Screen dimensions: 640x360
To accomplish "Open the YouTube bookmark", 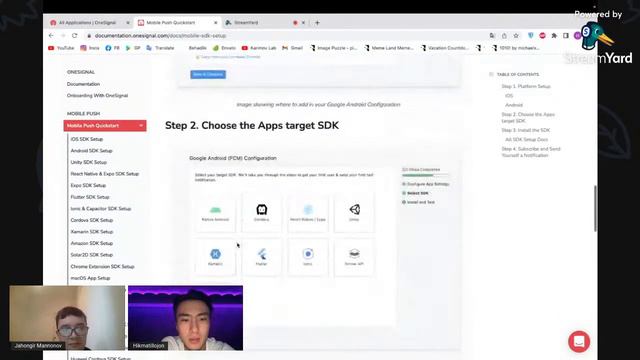I will pyautogui.click(x=61, y=48).
